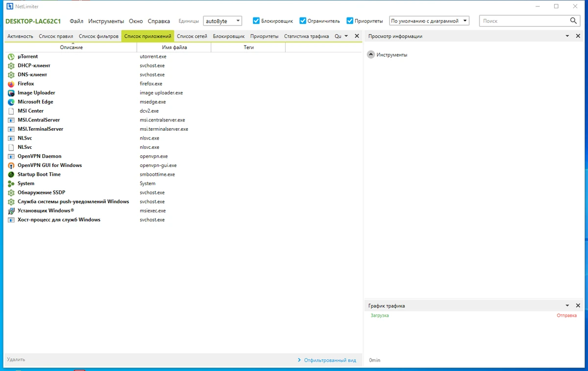Screen dimensions: 588x371
Task: Sort by the Теги column header
Action: pos(248,47)
